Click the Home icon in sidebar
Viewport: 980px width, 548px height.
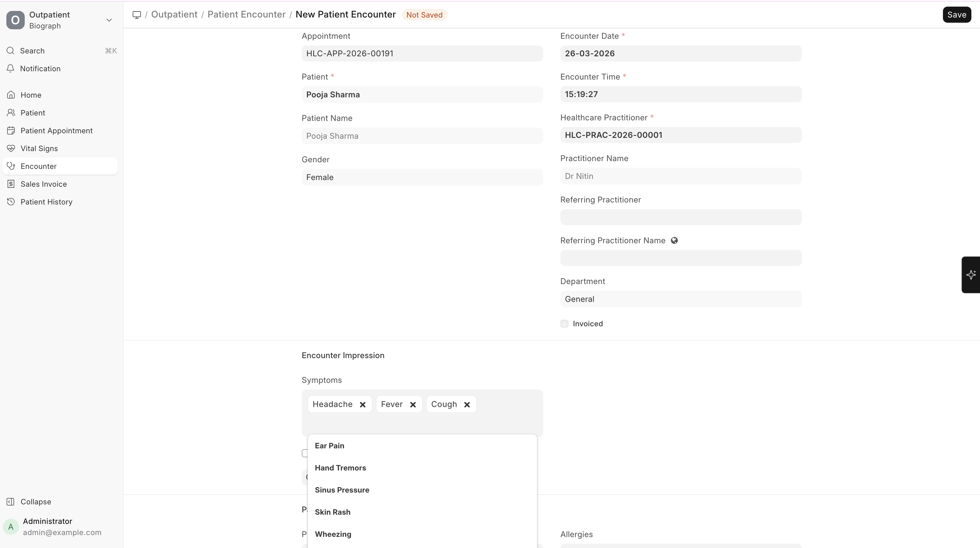click(11, 95)
